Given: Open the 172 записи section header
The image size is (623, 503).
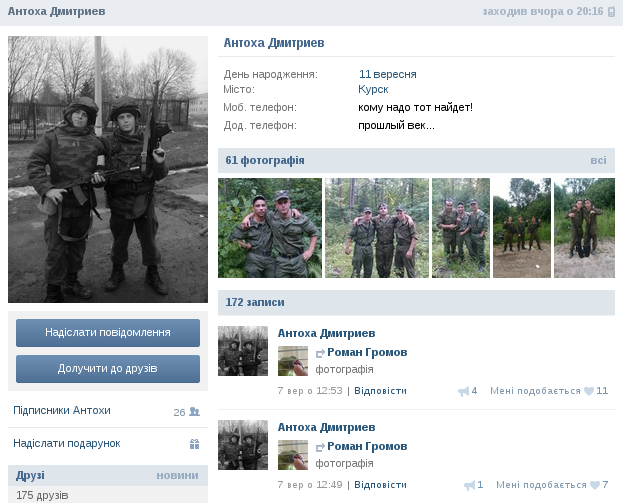Looking at the screenshot, I should [255, 302].
